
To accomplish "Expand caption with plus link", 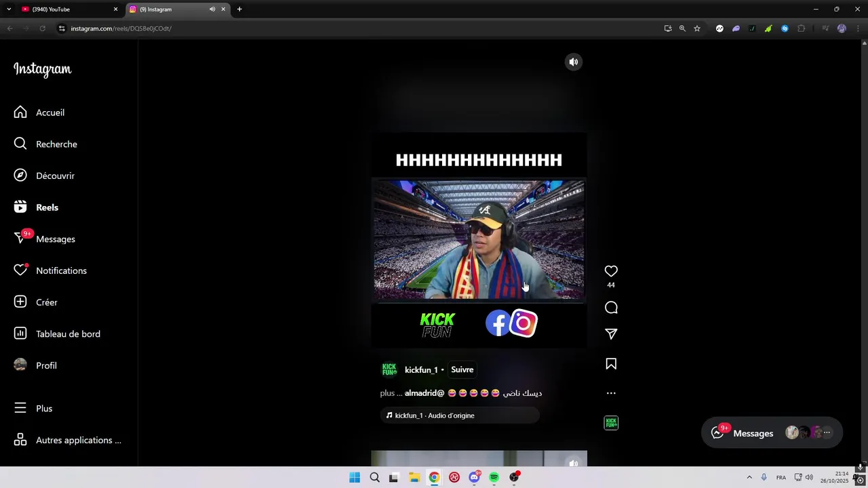I will tap(387, 393).
